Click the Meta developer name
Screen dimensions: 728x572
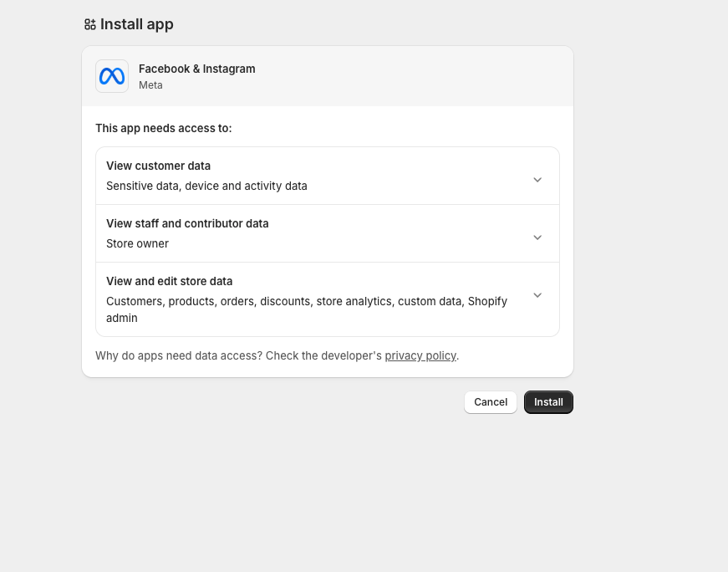pyautogui.click(x=150, y=85)
